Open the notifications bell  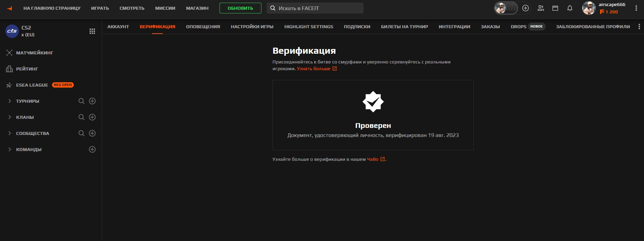click(x=569, y=8)
